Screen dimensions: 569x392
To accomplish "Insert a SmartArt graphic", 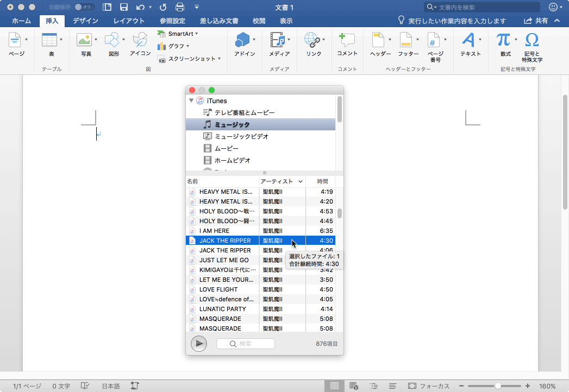I will (177, 34).
